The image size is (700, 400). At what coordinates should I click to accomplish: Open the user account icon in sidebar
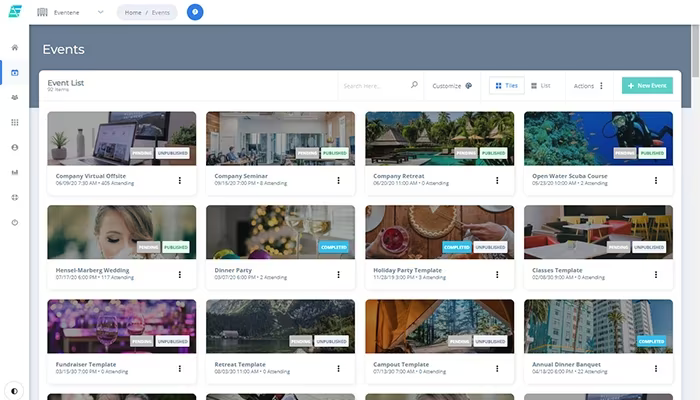(15, 147)
